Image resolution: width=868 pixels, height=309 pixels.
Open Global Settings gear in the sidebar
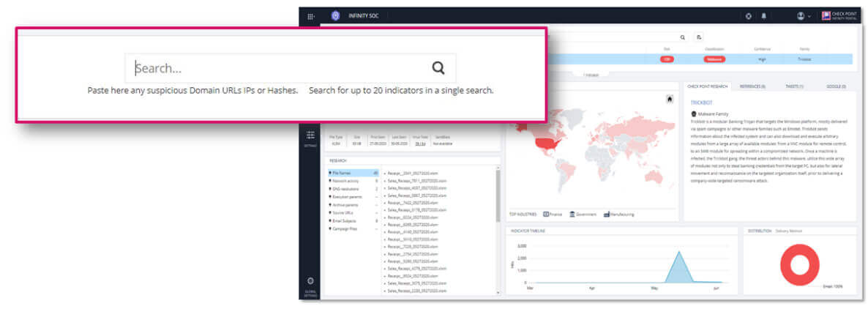[310, 281]
